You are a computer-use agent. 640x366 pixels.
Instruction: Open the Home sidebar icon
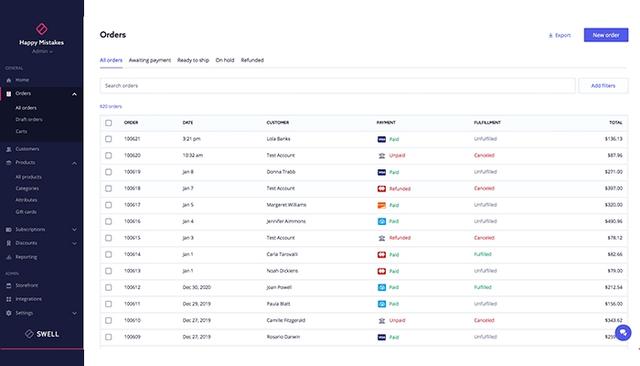tap(9, 80)
